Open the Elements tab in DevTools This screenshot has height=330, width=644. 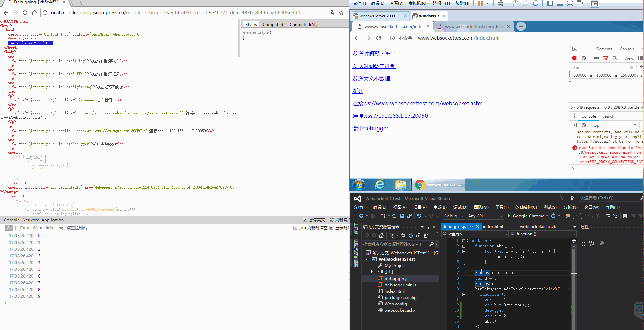tap(604, 49)
